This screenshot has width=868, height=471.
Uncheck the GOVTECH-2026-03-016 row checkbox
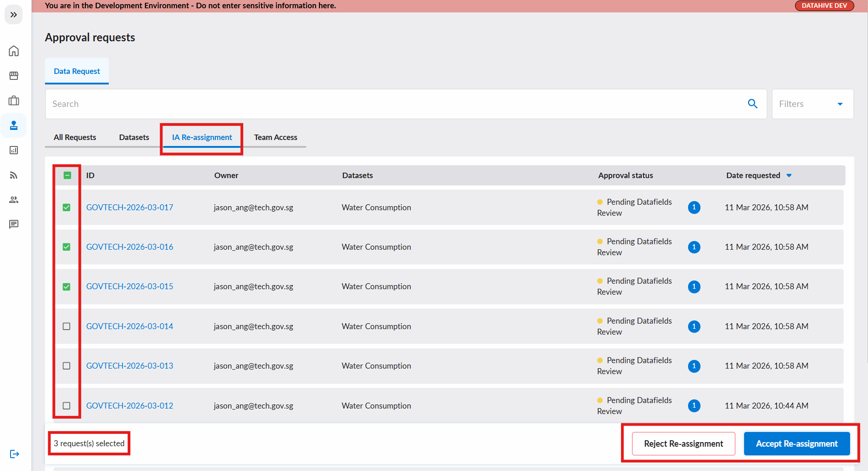click(x=67, y=247)
